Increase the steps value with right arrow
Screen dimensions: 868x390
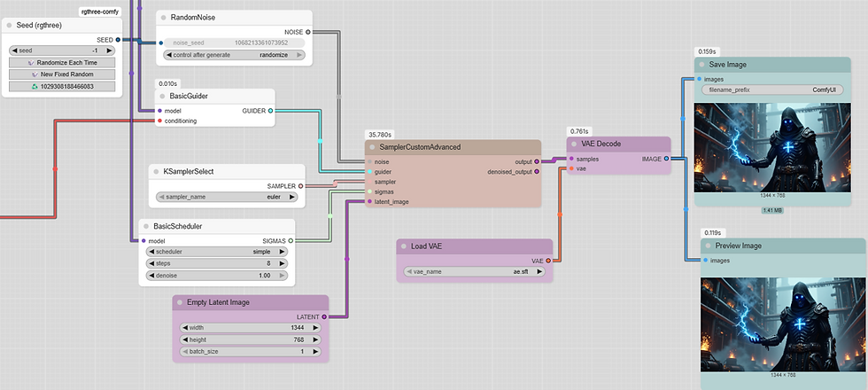[282, 264]
